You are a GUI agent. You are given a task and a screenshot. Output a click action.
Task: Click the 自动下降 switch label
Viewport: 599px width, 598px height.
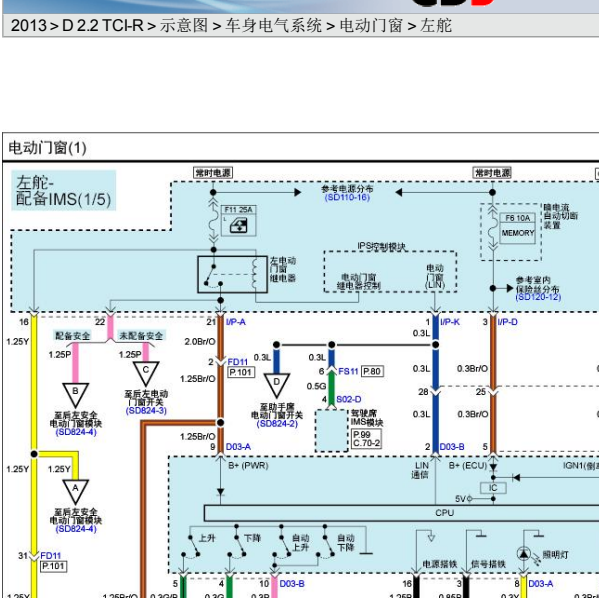point(346,543)
